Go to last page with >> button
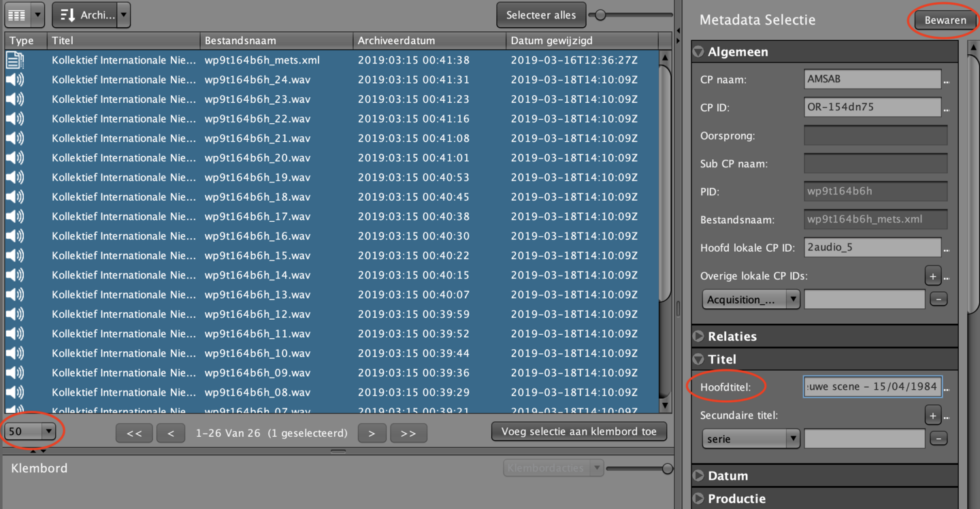The width and height of the screenshot is (980, 509). tap(408, 433)
